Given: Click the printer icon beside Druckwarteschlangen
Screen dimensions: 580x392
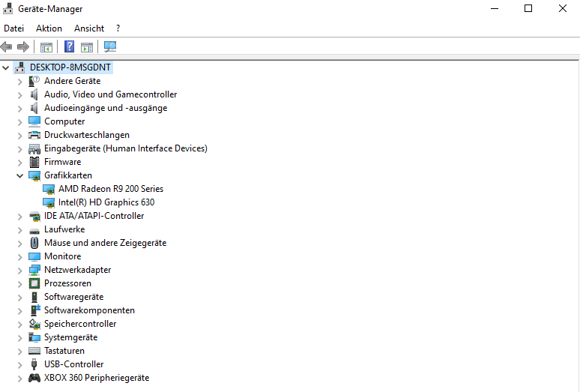Looking at the screenshot, I should coord(34,135).
